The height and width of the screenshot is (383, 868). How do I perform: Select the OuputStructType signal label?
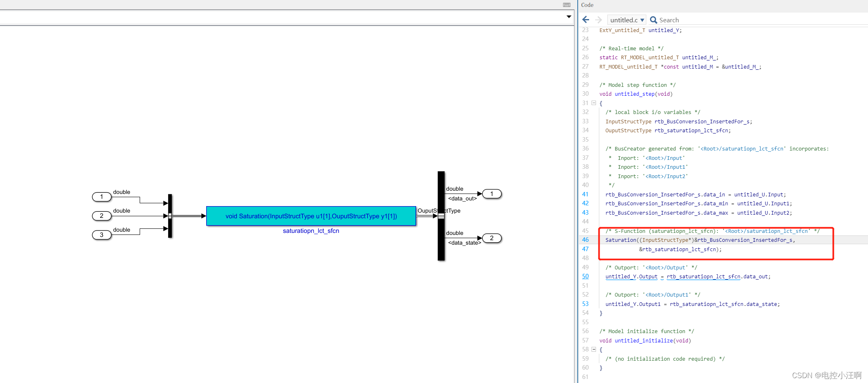(x=439, y=211)
